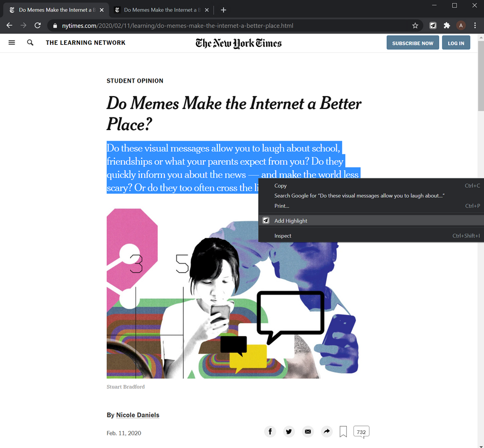This screenshot has width=484, height=448.
Task: Click the share arrow icon
Action: (327, 431)
